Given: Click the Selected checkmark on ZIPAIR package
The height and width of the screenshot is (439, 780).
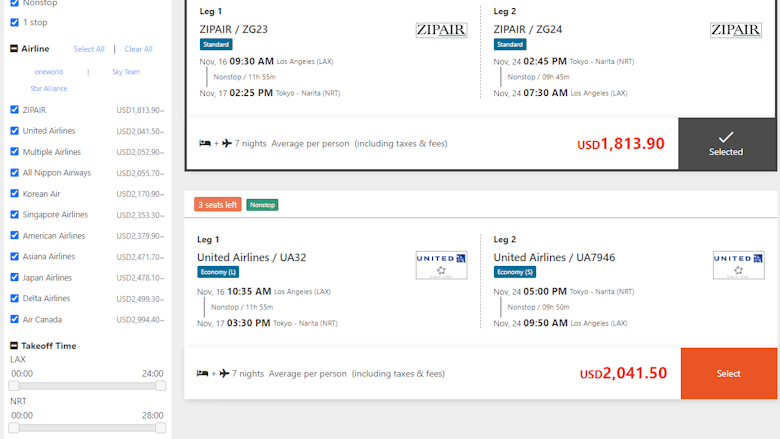Looking at the screenshot, I should pyautogui.click(x=726, y=137).
